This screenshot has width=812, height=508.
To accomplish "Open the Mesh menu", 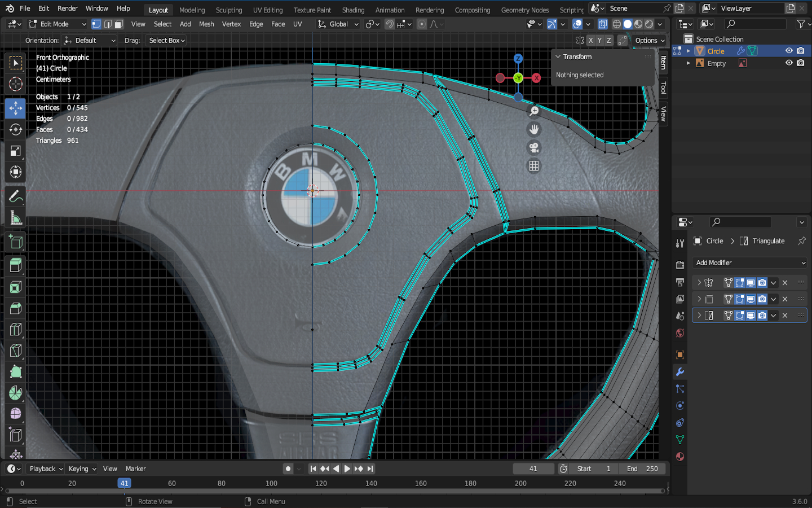I will (x=206, y=24).
